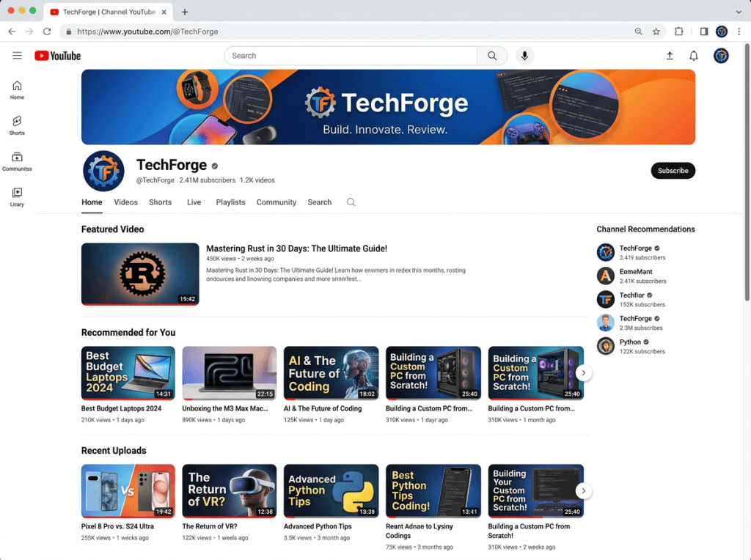
Task: Click the YouTube logo
Action: 57,56
